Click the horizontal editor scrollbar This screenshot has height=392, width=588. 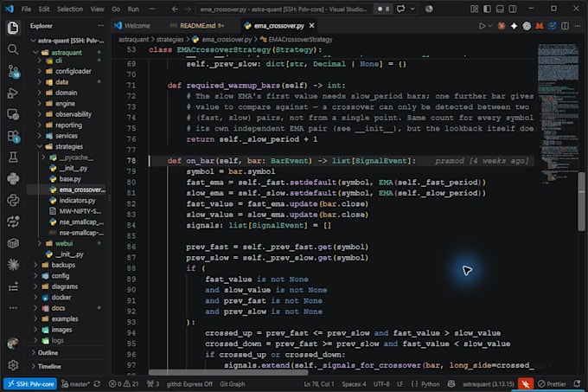228,372
